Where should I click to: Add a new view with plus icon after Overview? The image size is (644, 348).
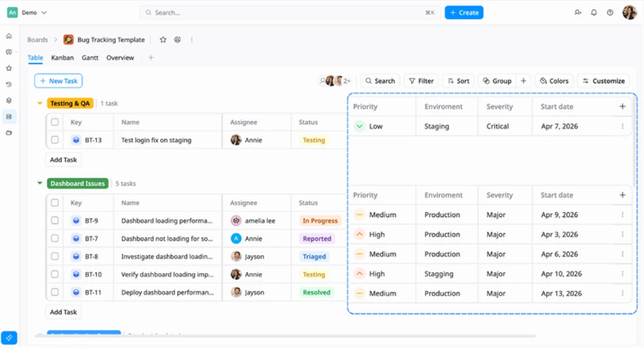pos(151,58)
